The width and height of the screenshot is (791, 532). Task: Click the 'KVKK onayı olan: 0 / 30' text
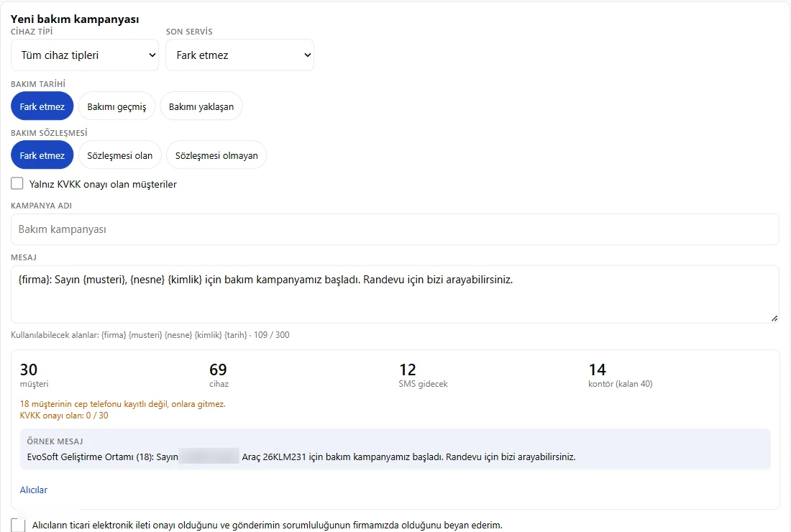tap(64, 416)
